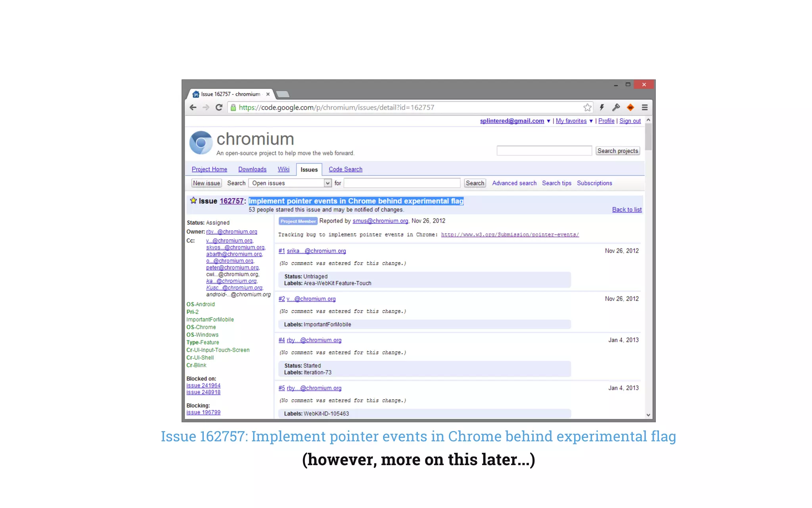Click the Issue 162757 - chromium browser tab
The image size is (812, 508).
tap(230, 94)
